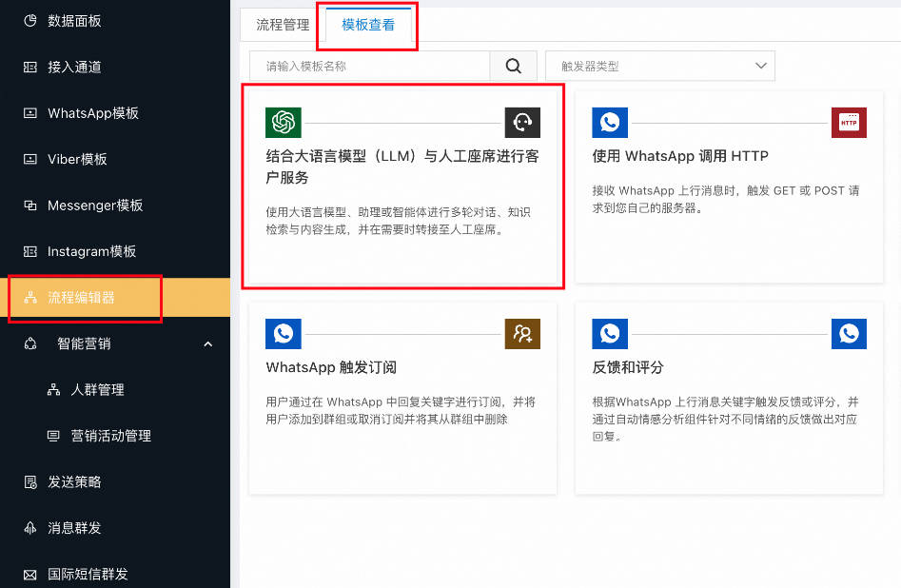
Task: Open 消息群发 in the sidebar
Action: pos(75,528)
